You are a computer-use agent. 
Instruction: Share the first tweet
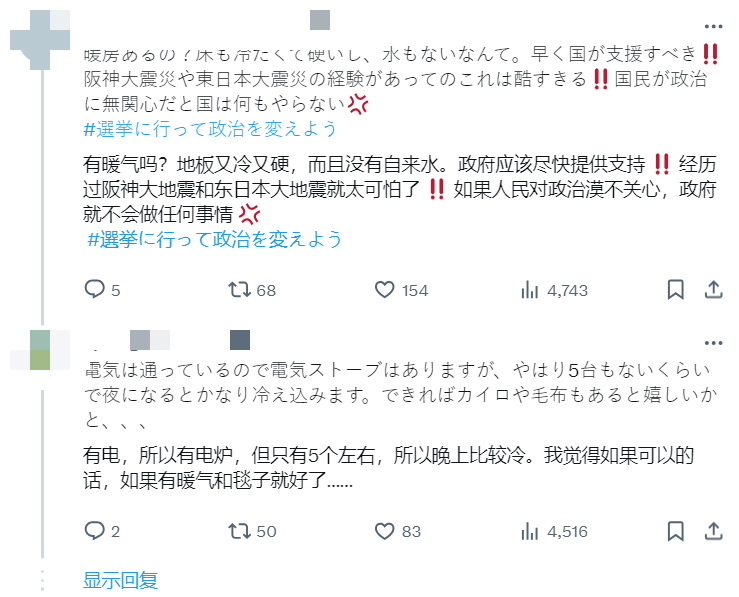713,290
